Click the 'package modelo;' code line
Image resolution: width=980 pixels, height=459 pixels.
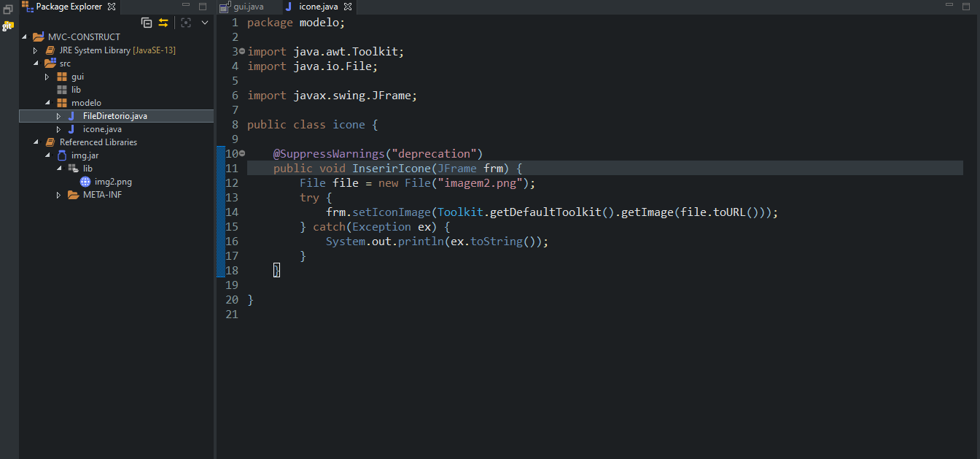[296, 23]
